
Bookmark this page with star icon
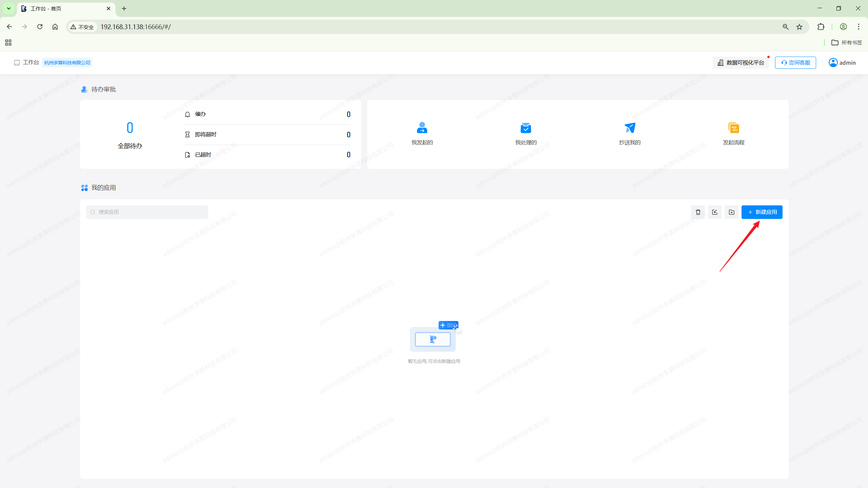[799, 27]
